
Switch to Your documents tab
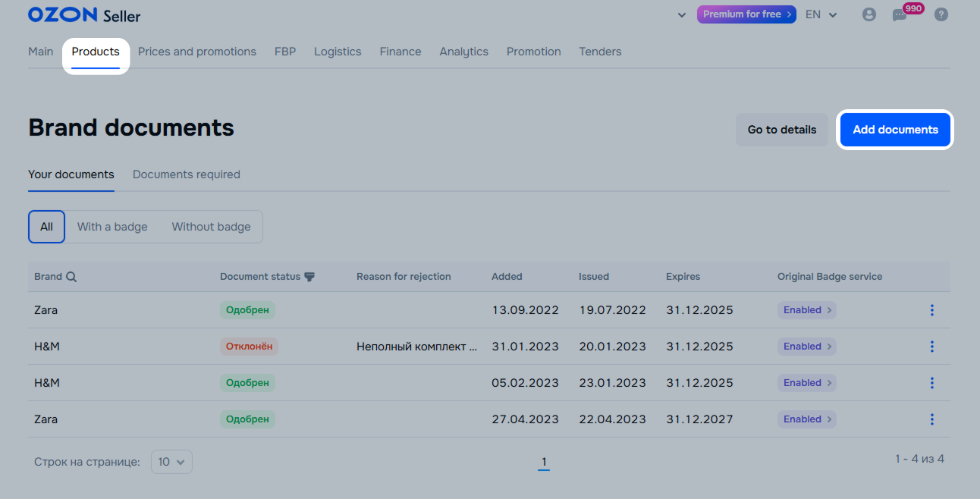(71, 174)
